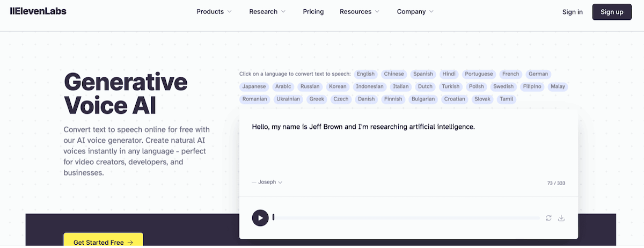Select the Bulgarian language chip

[423, 99]
